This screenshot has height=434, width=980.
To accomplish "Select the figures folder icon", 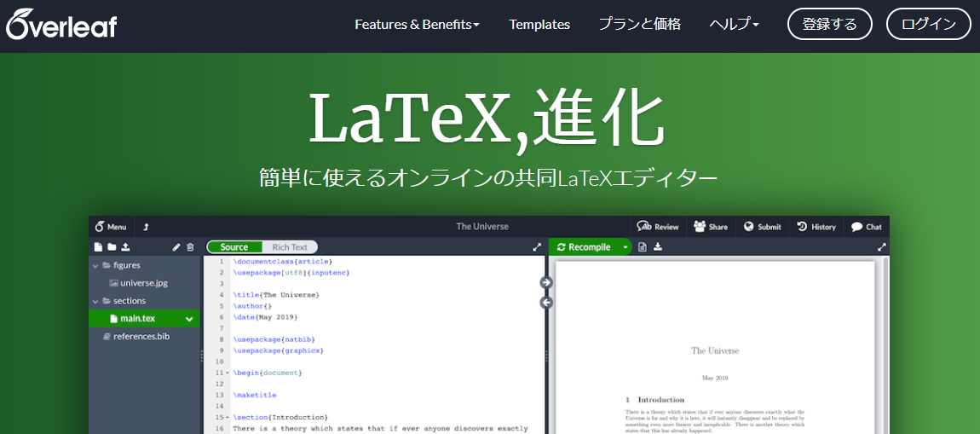I will 107,265.
